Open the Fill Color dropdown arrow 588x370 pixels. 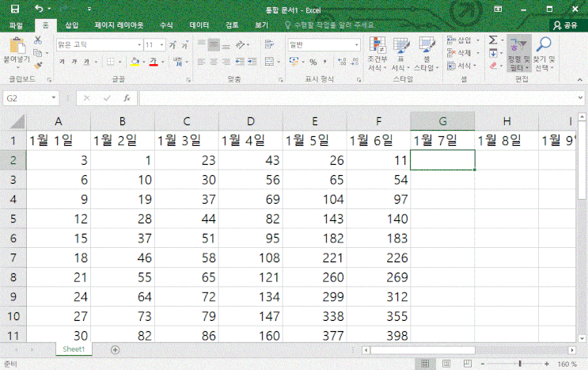pos(144,62)
